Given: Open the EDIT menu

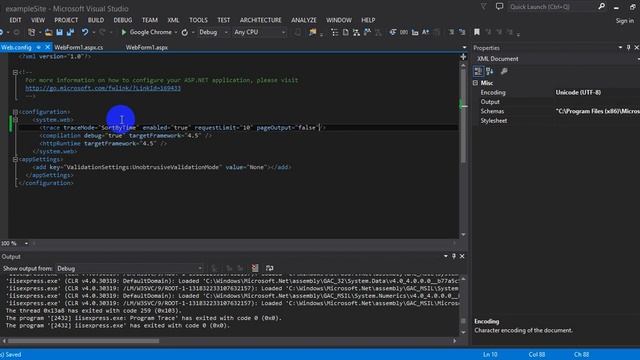Looking at the screenshot, I should (15, 20).
